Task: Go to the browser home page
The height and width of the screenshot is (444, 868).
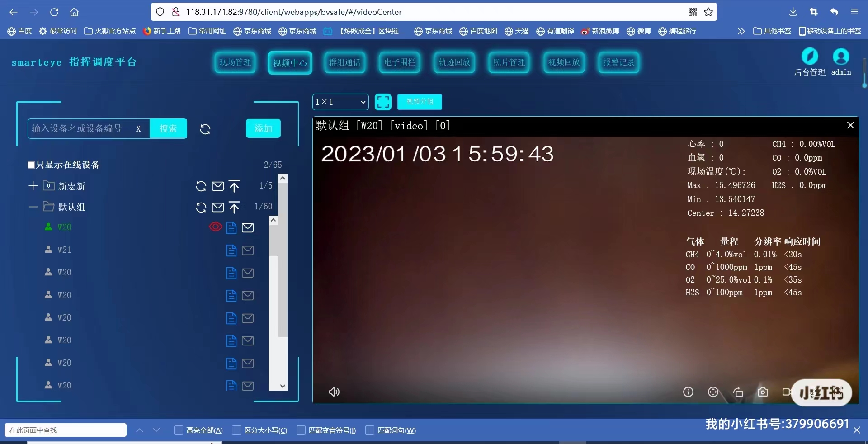Action: point(75,12)
